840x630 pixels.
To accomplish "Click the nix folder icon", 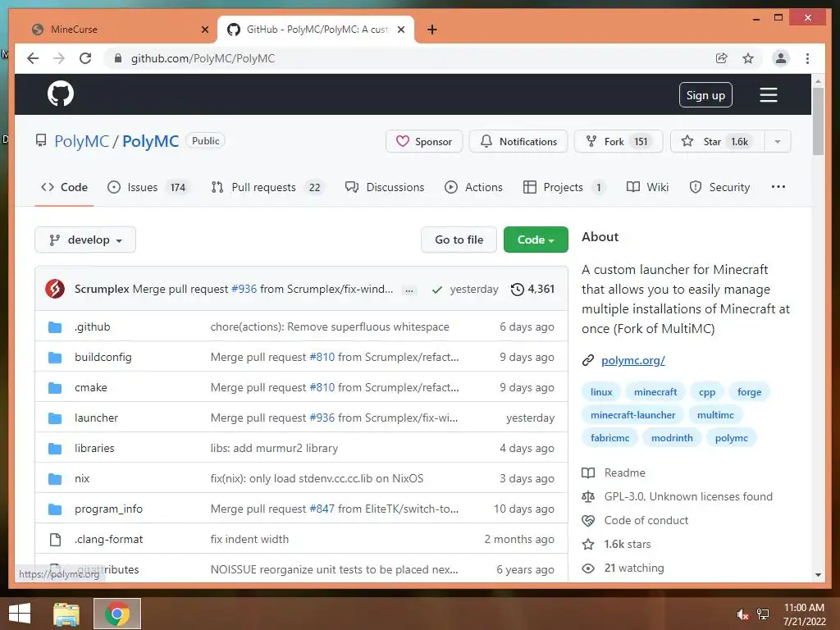I will pyautogui.click(x=55, y=479).
